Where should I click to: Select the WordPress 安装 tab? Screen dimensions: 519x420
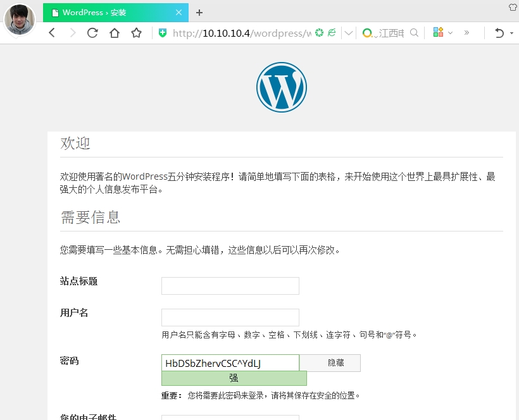pos(101,12)
